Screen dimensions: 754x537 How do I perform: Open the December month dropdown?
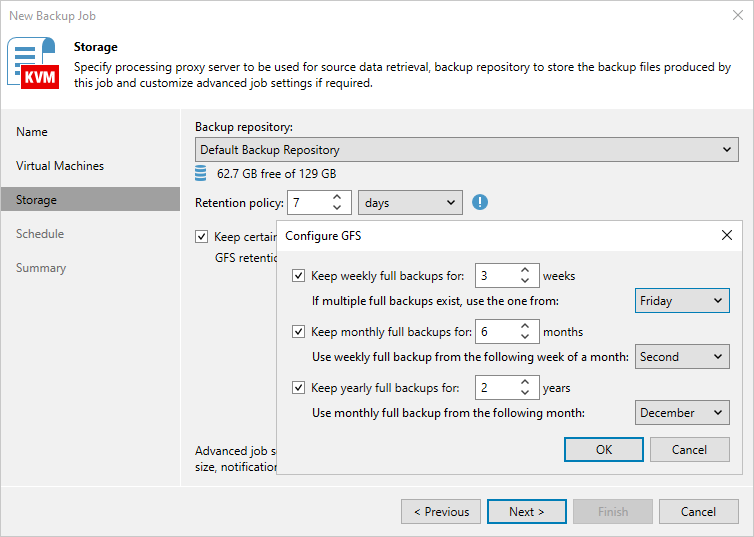coord(683,413)
